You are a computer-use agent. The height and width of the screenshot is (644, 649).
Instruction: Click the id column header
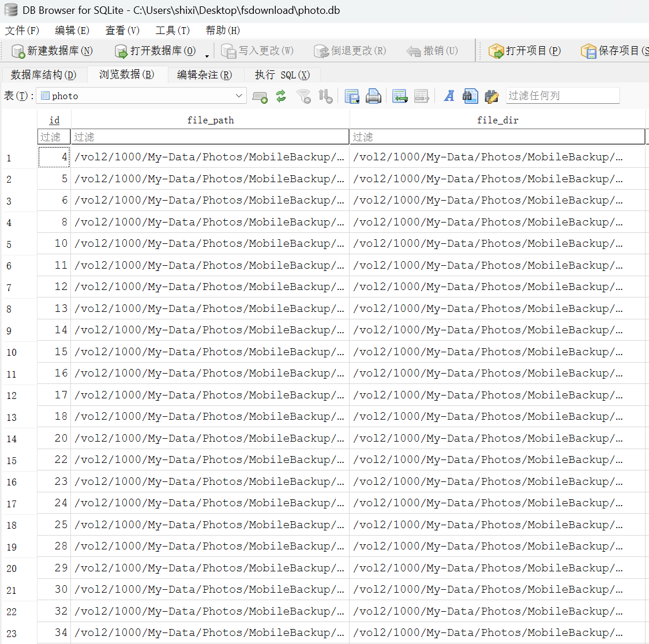click(54, 120)
